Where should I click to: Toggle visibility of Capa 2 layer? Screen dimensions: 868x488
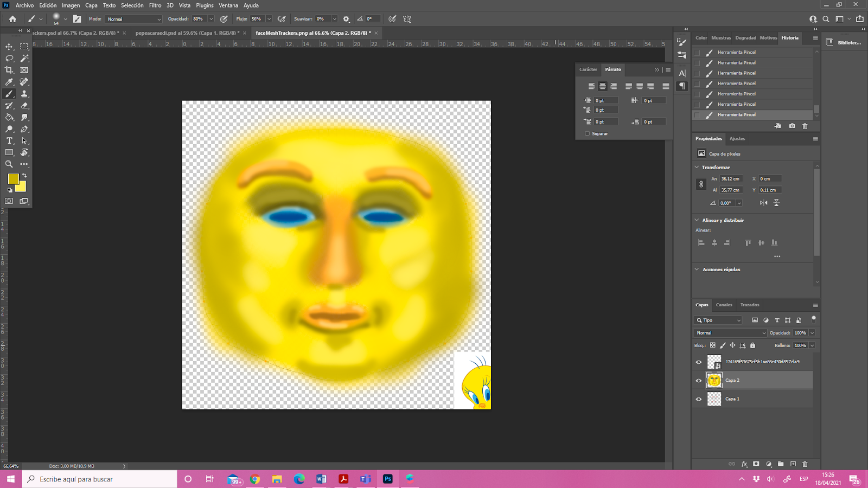[x=699, y=381]
